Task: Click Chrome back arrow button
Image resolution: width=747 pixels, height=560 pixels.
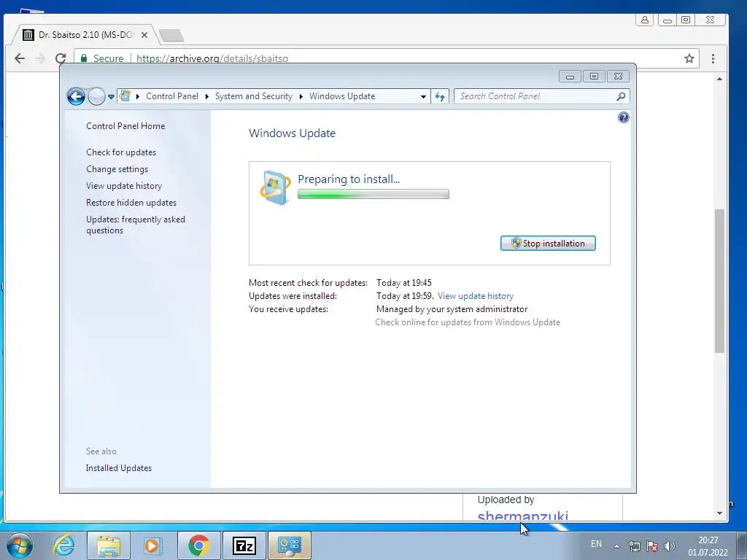Action: click(x=20, y=58)
